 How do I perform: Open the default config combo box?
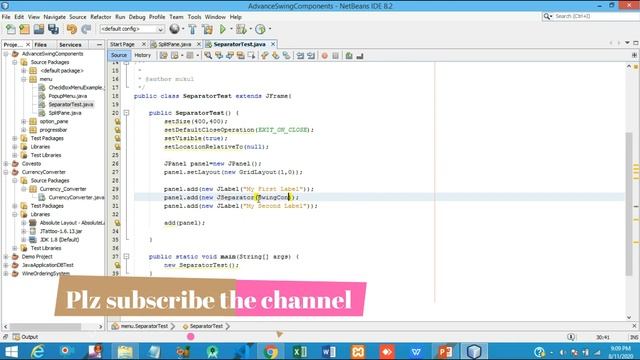coord(132,29)
